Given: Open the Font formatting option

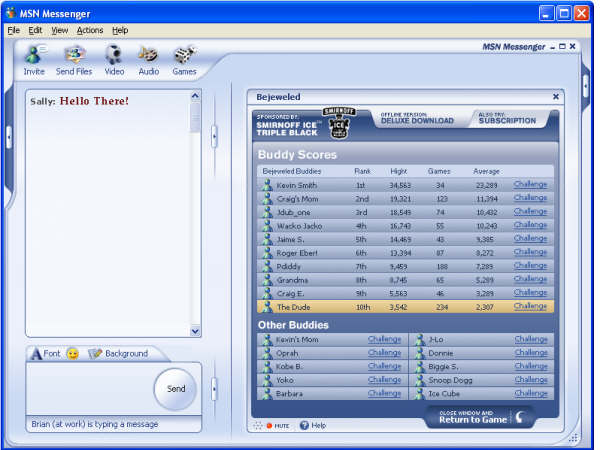Looking at the screenshot, I should coord(46,353).
